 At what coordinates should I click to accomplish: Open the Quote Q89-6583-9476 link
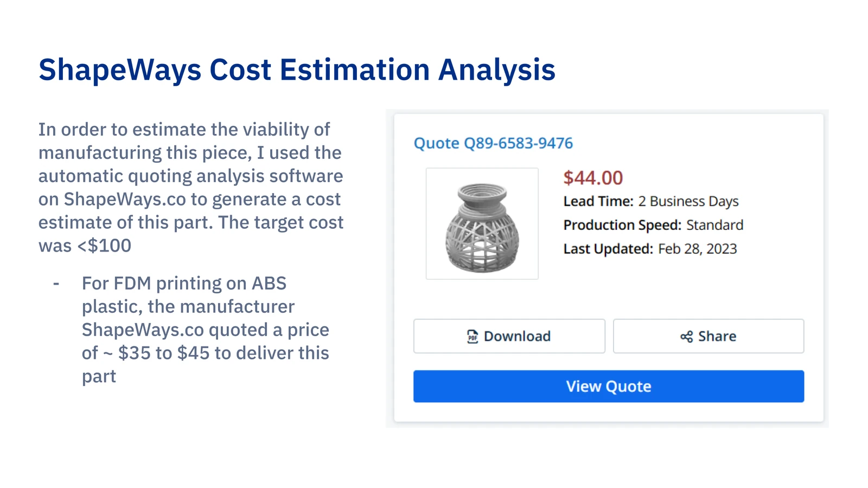pos(493,143)
